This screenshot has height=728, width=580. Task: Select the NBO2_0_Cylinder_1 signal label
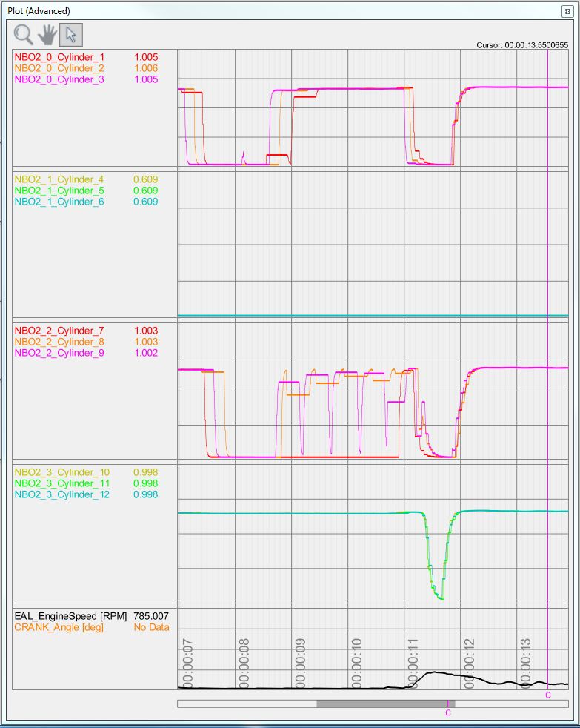click(60, 57)
